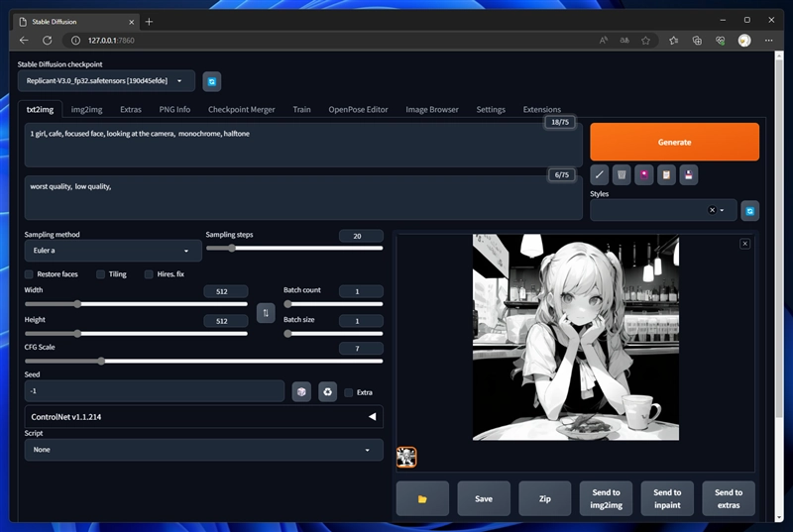Open the checkpoint model dropdown
Viewport: 793px width, 532px height.
tap(106, 81)
